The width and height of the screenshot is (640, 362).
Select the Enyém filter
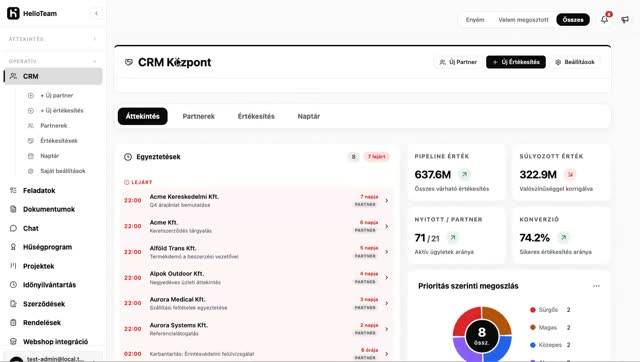[x=475, y=20]
